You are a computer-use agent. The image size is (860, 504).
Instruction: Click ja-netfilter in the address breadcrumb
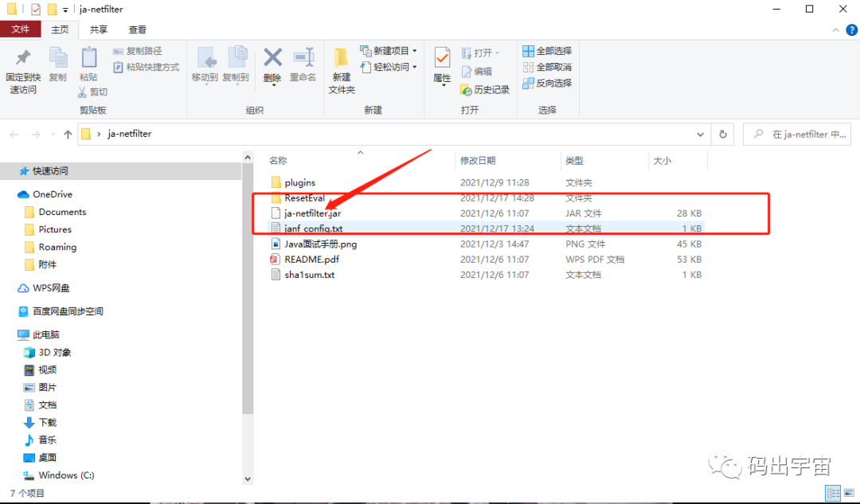(130, 134)
